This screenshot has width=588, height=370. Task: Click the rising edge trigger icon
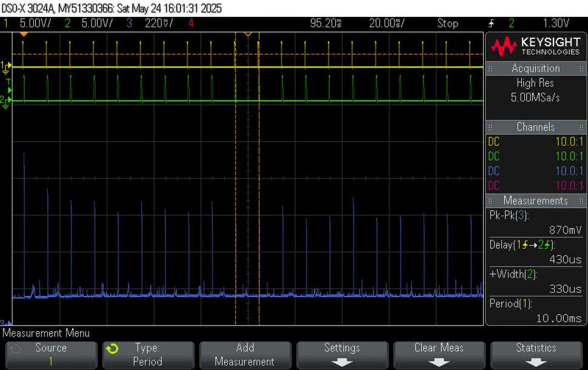(x=492, y=24)
